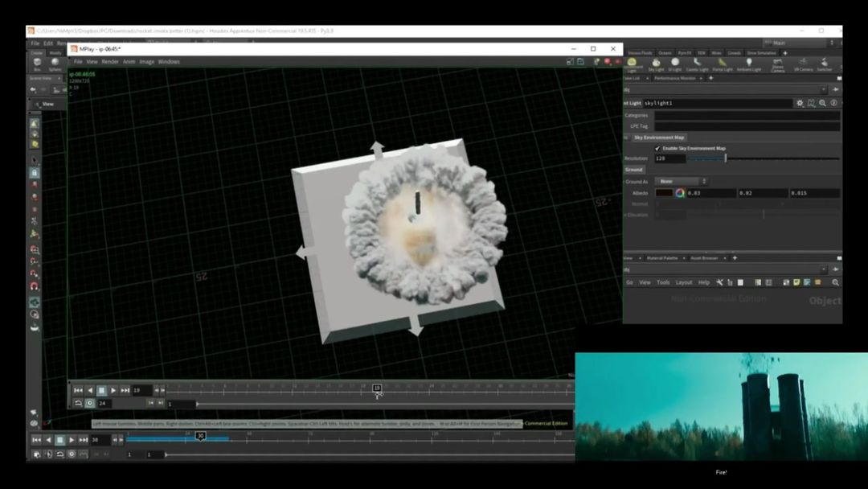Screen dimensions: 868x489
Task: Add Switcher from shelf
Action: click(x=825, y=64)
